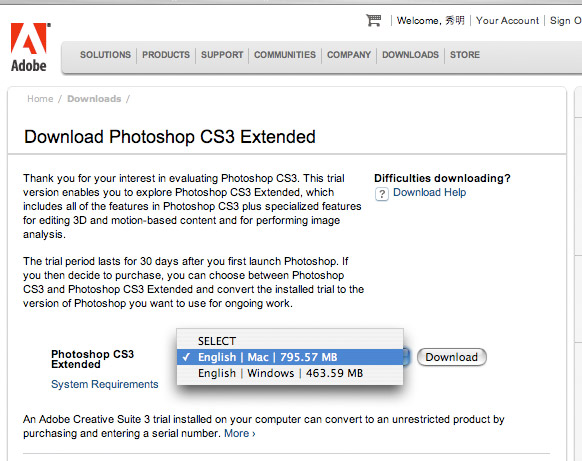
Task: Go to the Support section
Action: click(x=222, y=55)
